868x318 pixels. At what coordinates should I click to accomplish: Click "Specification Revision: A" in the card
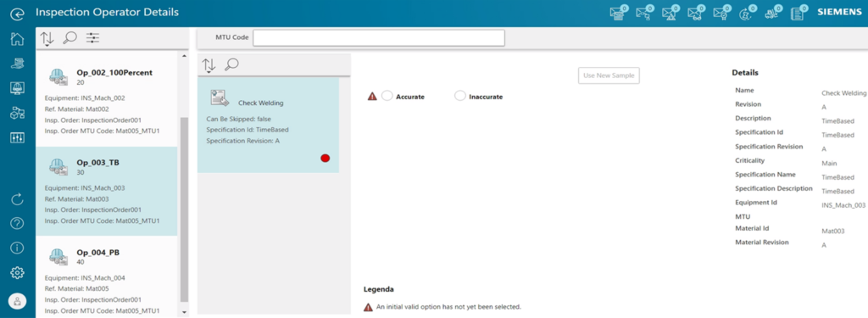(243, 141)
